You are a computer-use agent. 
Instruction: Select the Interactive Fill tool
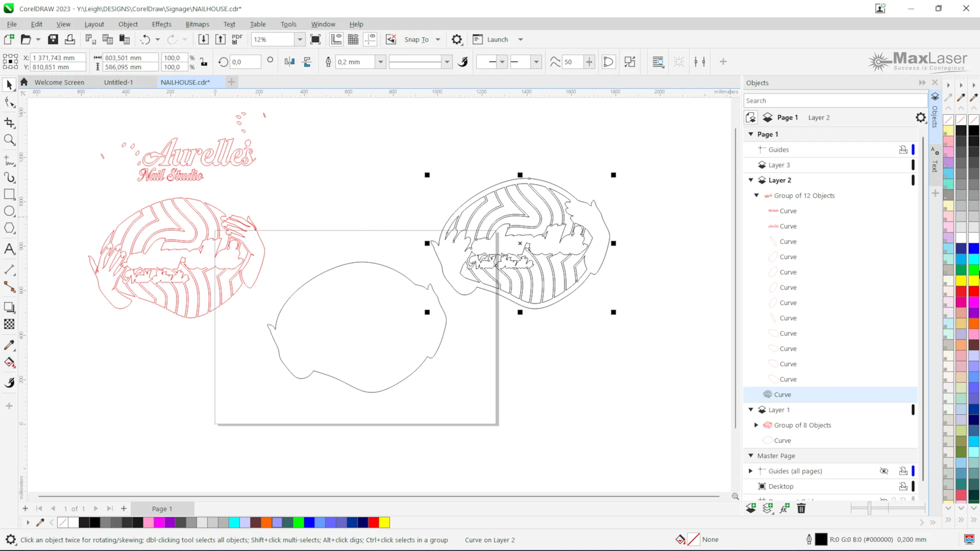9,363
